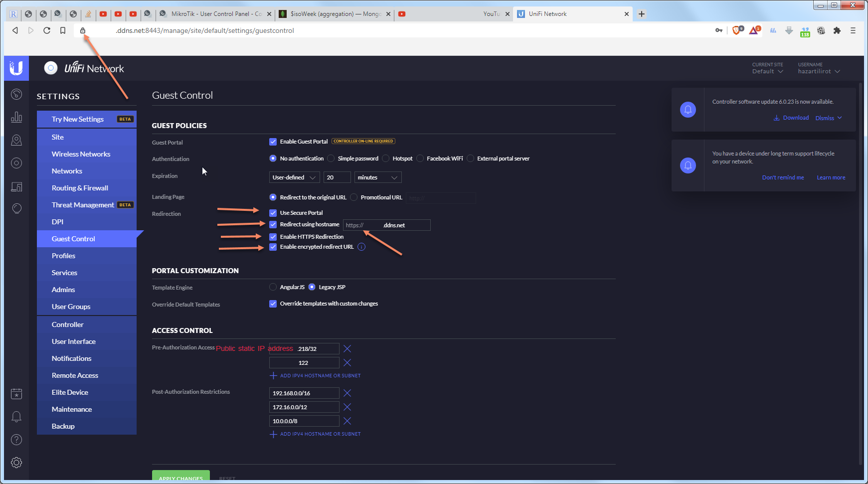868x484 pixels.
Task: Open the Learn more link
Action: coord(831,177)
